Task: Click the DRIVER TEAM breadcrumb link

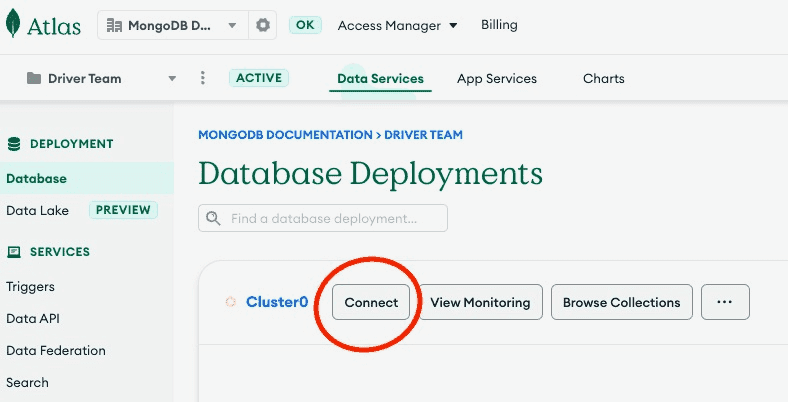Action: point(423,135)
